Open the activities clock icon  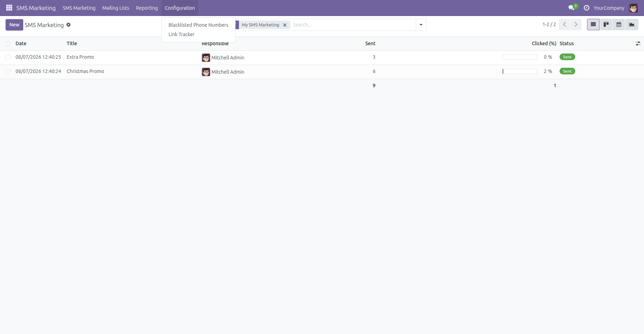pos(586,8)
